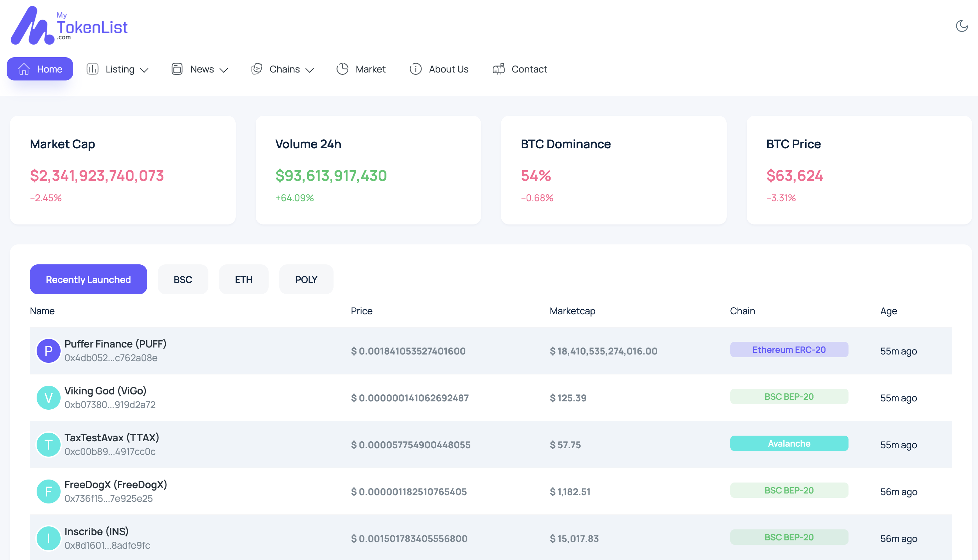978x560 pixels.
Task: Click the Puffer Finance token avatar
Action: tap(49, 350)
